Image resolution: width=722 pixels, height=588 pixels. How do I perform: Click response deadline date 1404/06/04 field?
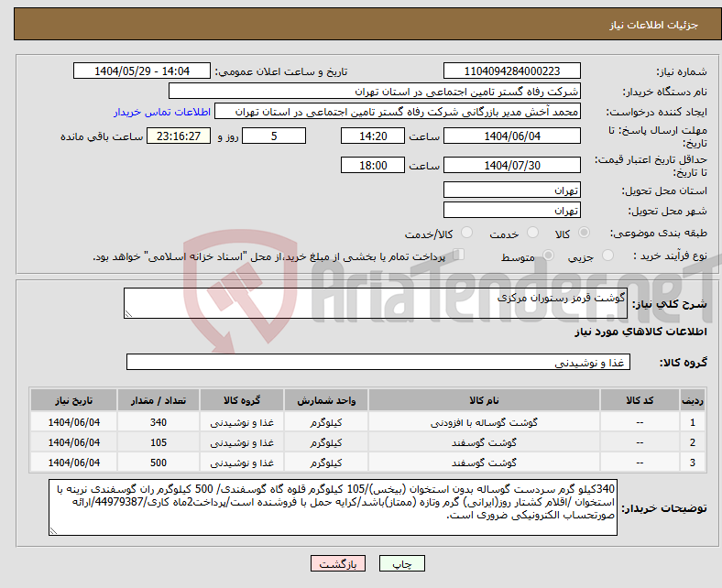[511, 136]
